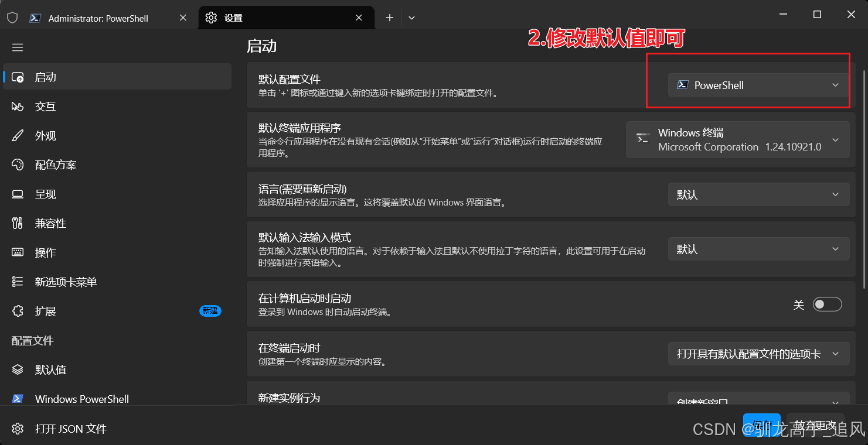
Task: Close the Administrator: PowerShell tab
Action: [x=183, y=18]
